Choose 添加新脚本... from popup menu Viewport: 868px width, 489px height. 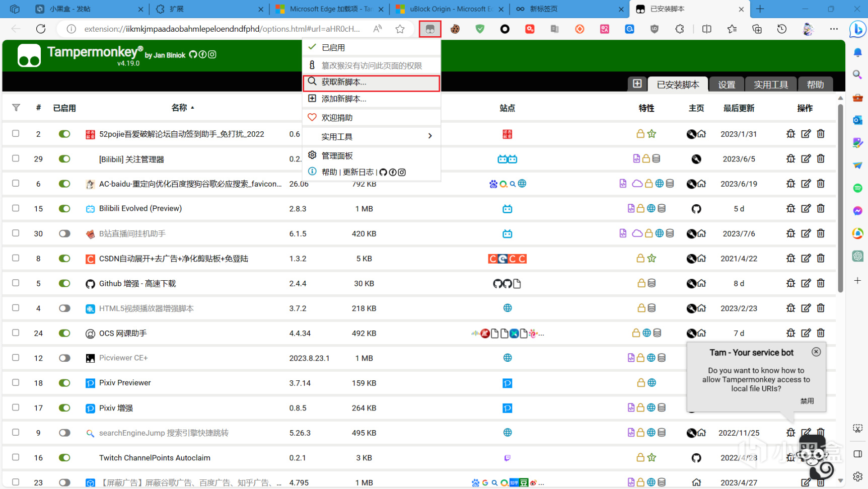[x=372, y=99]
